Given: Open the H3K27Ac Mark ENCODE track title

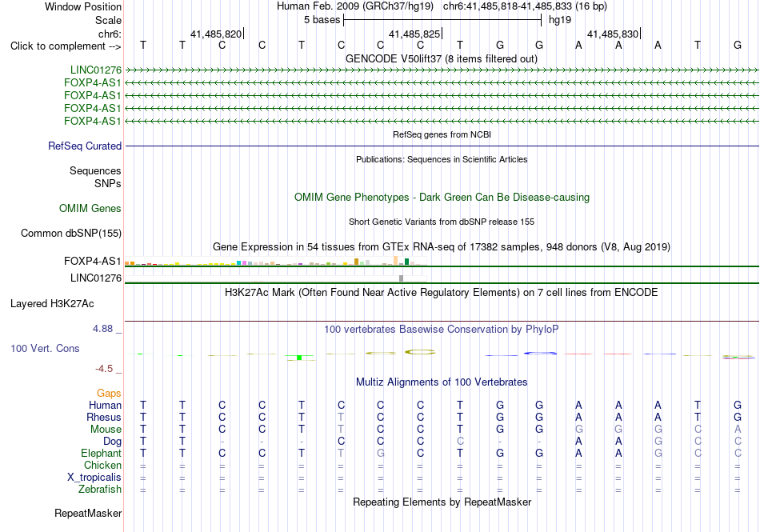Looking at the screenshot, I should 442,293.
